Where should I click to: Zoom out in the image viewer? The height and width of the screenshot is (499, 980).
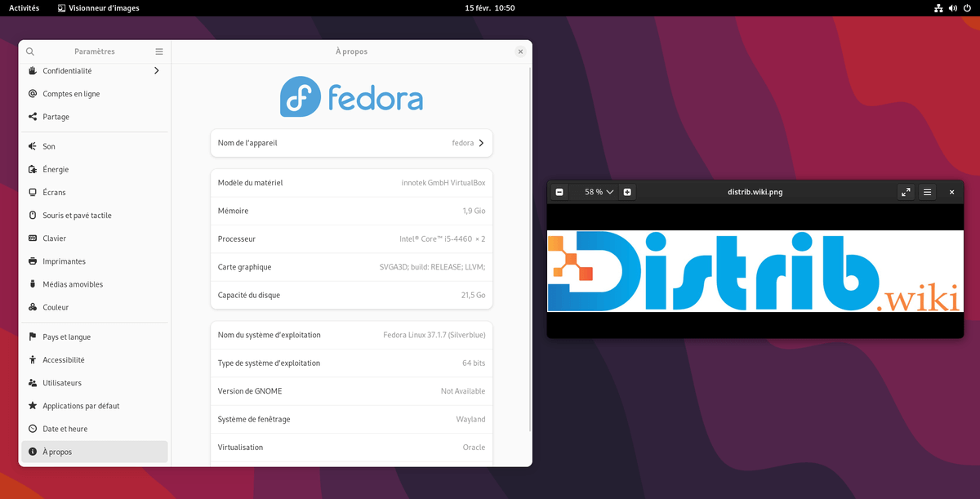(559, 192)
